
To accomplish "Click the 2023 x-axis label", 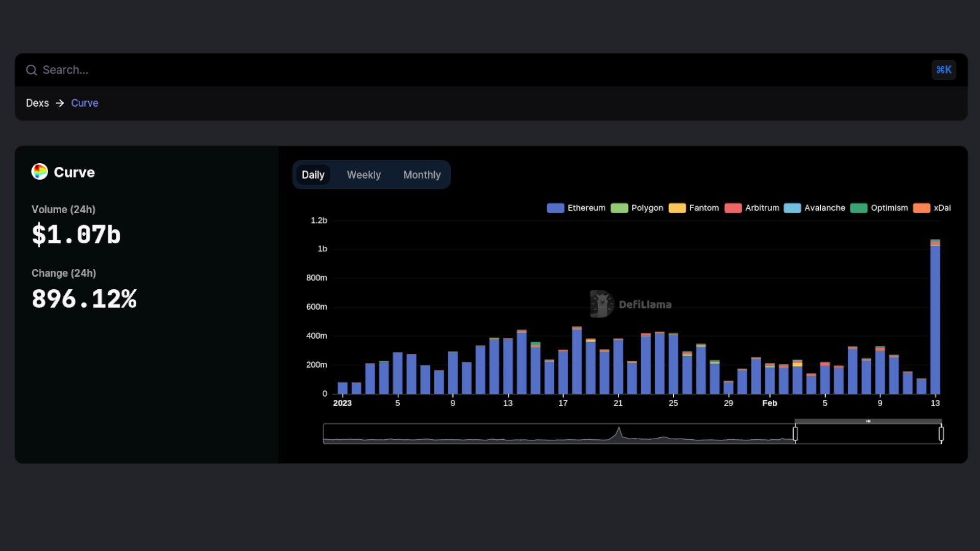I will click(342, 404).
